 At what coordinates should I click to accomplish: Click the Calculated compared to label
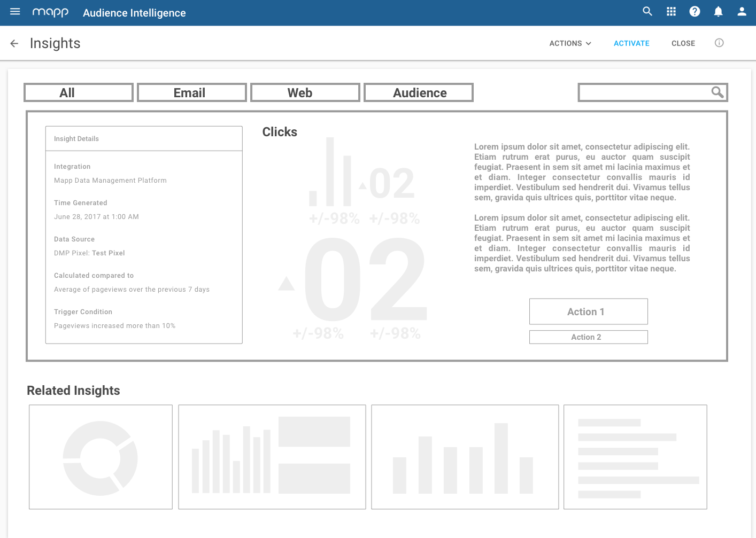94,276
